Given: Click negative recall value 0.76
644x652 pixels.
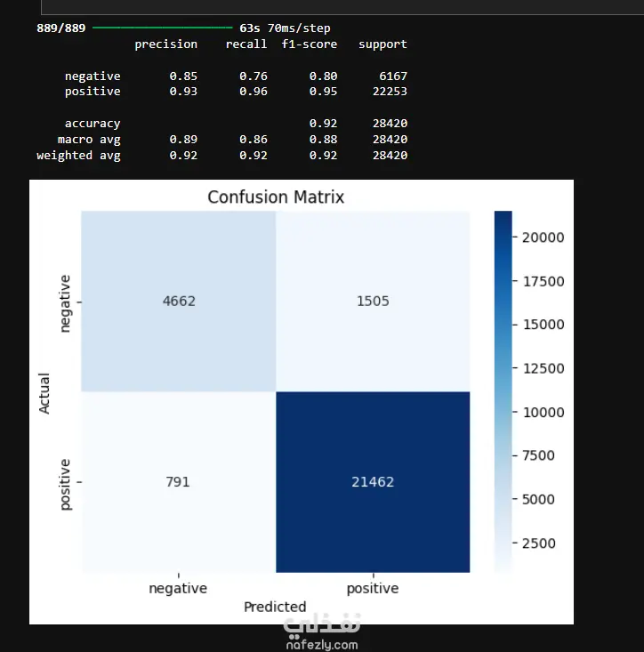Looking at the screenshot, I should (x=254, y=76).
